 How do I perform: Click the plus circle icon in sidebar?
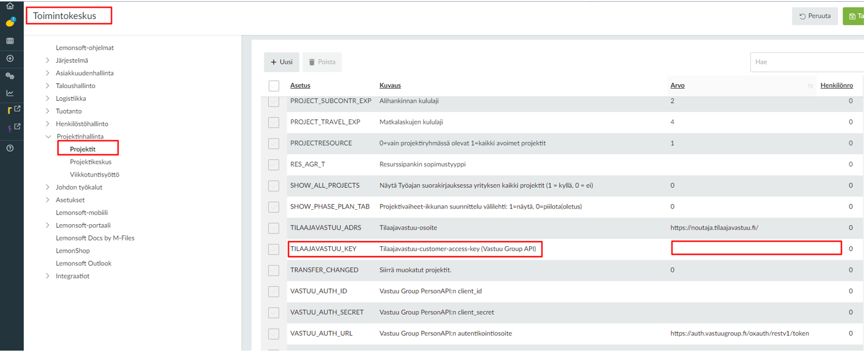pyautogui.click(x=10, y=59)
